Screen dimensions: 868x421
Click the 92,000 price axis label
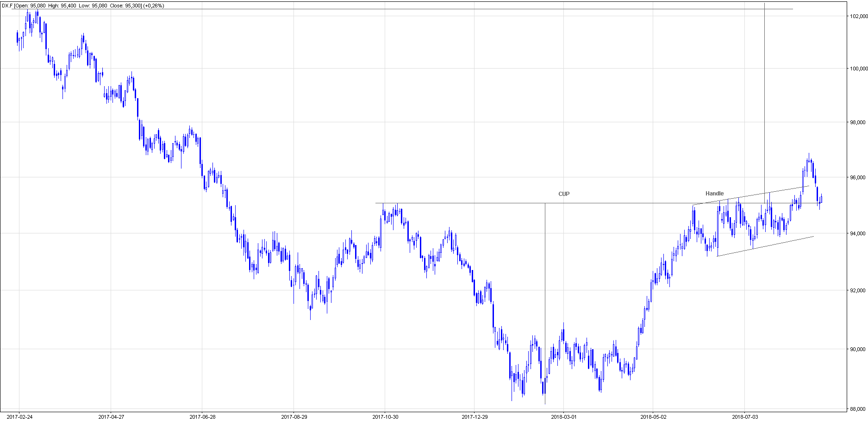click(858, 290)
